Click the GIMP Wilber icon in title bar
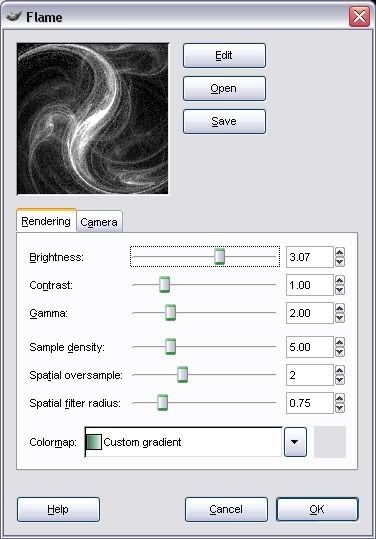The image size is (376, 539). (14, 16)
